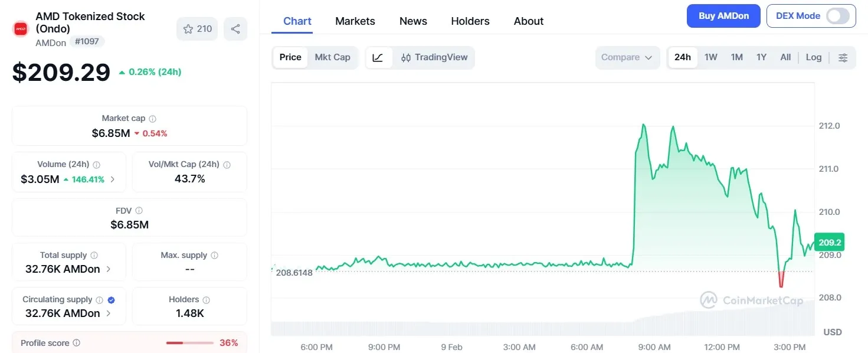The image size is (868, 353).
Task: Click the FDV info icon
Action: (139, 211)
